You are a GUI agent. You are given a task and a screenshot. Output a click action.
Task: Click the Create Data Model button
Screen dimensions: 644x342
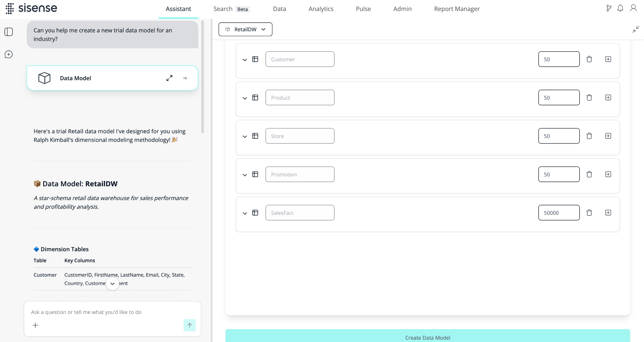click(428, 336)
